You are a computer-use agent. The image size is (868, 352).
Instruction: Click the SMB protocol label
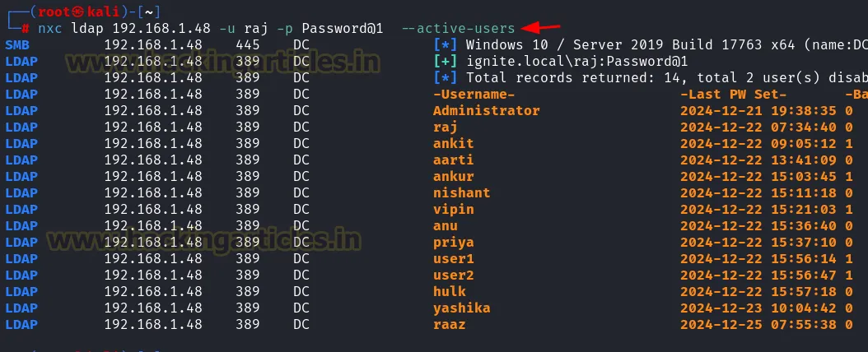[16, 44]
